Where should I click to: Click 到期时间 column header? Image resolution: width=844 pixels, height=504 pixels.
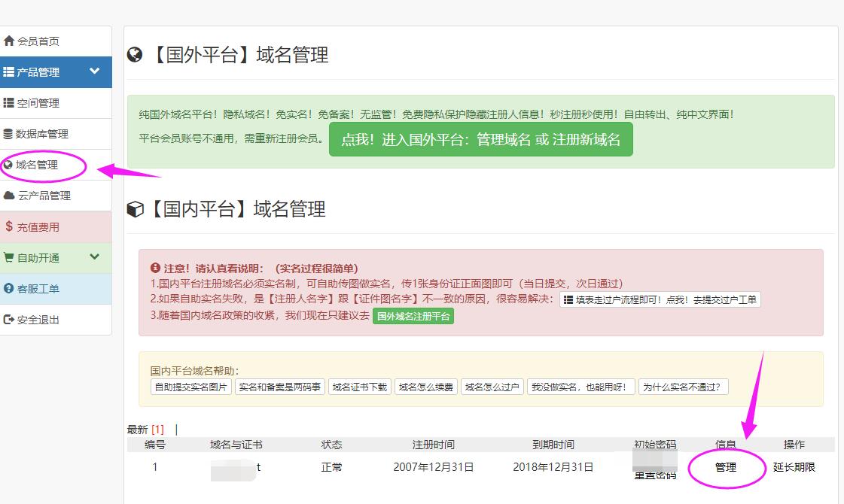(x=553, y=445)
